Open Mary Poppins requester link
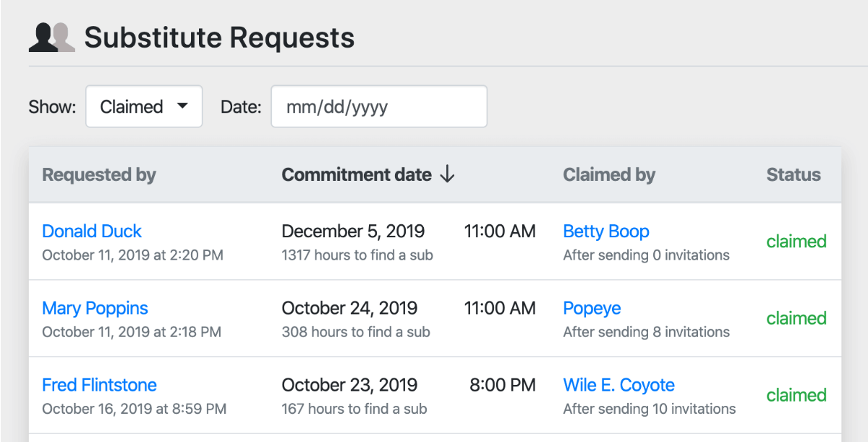 pos(95,308)
